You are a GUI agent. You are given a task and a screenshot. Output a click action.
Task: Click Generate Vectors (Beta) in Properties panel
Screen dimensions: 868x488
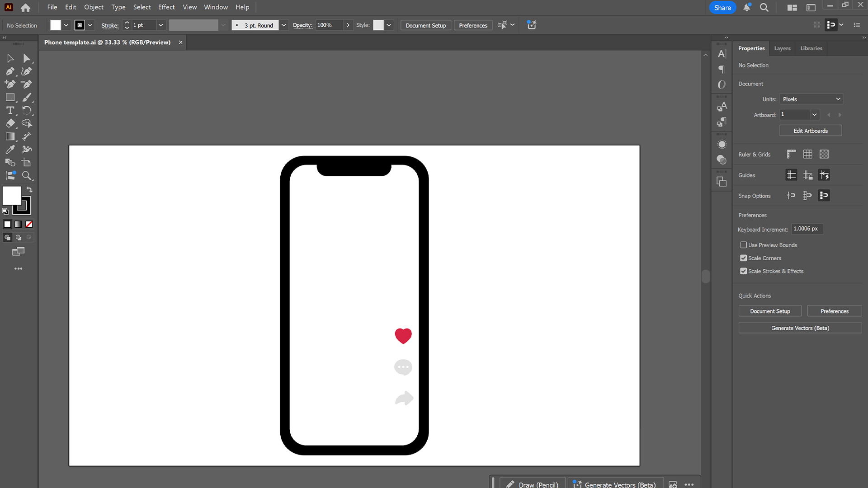coord(800,328)
